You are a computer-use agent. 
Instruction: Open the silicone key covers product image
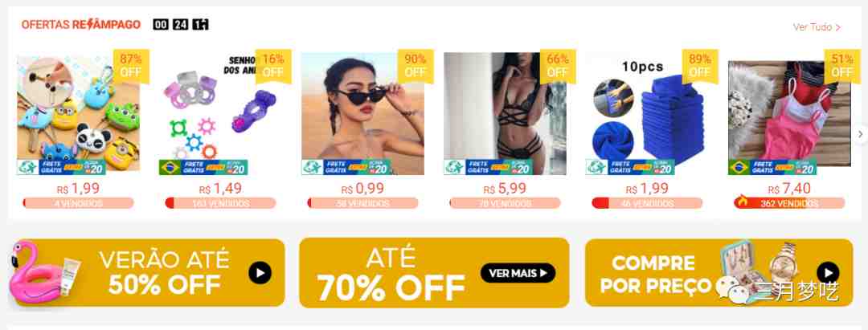coord(78,113)
